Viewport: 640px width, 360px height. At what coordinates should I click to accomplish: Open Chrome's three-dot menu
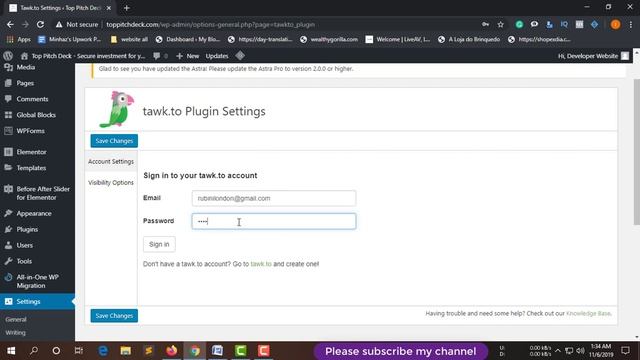631,24
